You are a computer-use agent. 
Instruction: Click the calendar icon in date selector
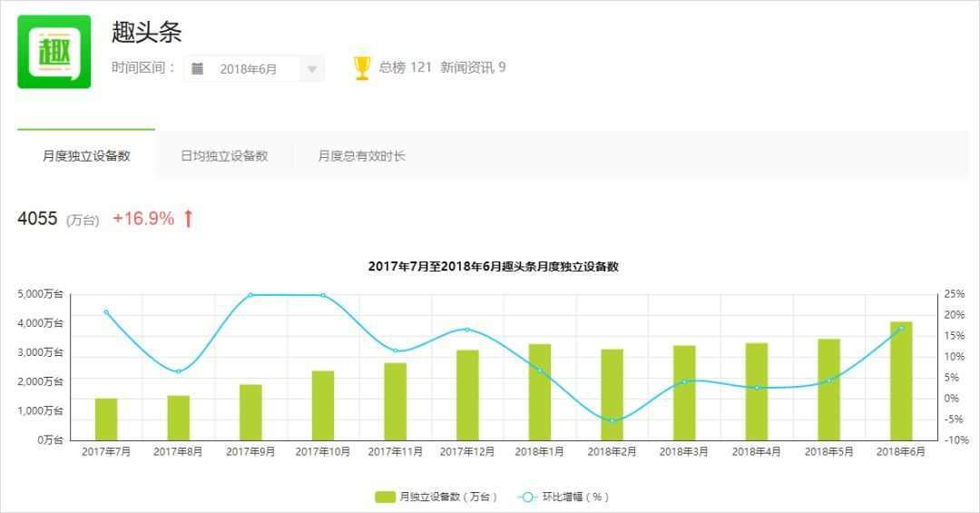tap(198, 69)
